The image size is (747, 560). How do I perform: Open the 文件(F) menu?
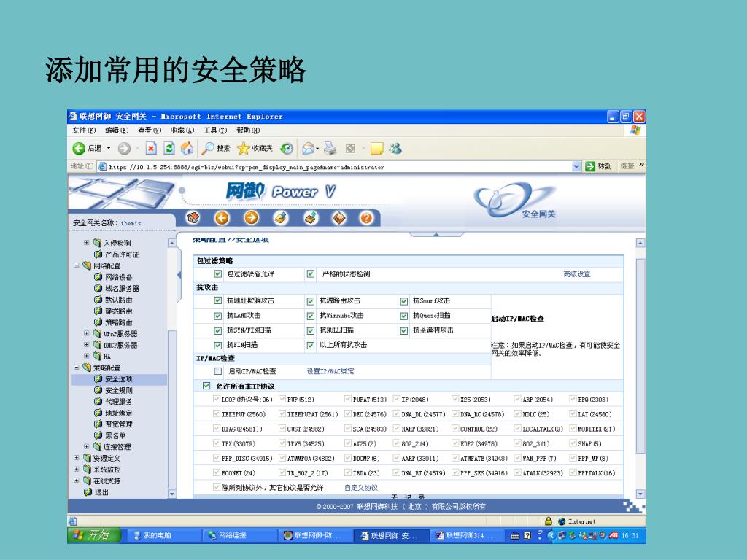click(84, 130)
